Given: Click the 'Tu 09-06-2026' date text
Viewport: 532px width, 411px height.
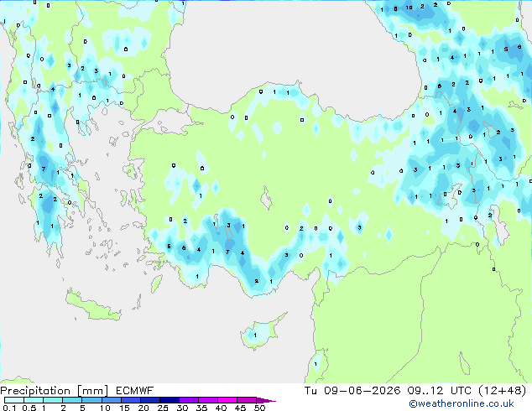Looking at the screenshot, I should tap(352, 391).
